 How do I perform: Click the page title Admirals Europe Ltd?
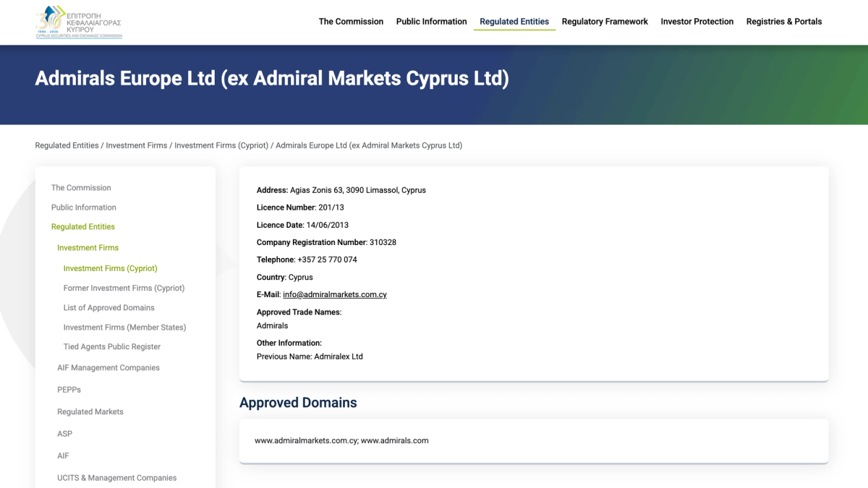click(272, 78)
